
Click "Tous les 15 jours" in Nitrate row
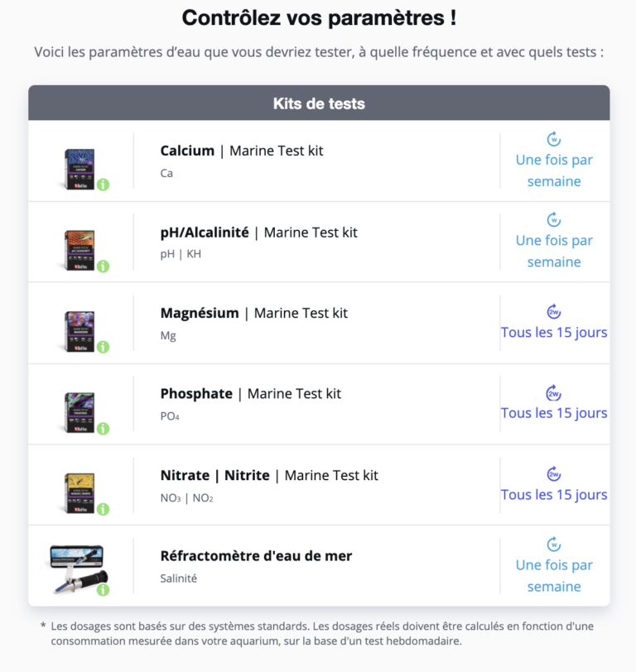pyautogui.click(x=554, y=495)
